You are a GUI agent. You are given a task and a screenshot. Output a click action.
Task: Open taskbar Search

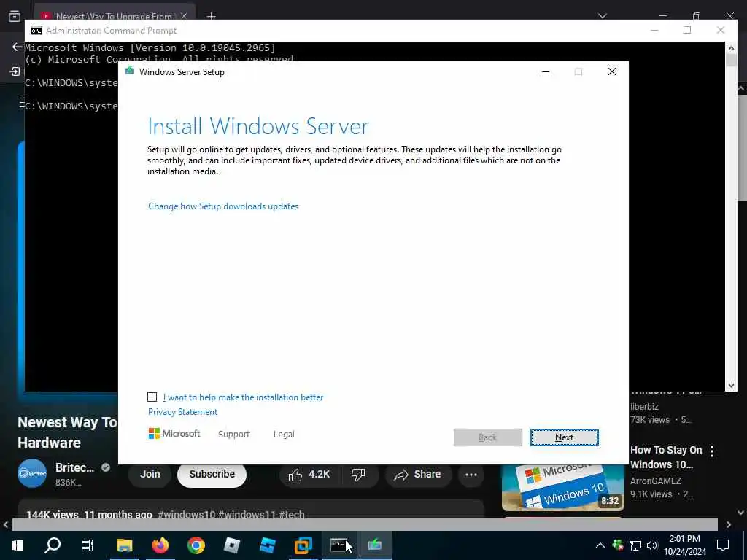tap(53, 545)
